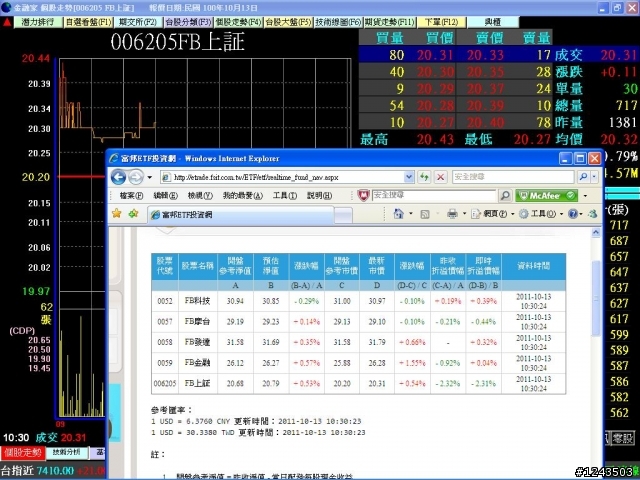
Task: Click the rightmost IE command bar icon
Action: pos(593,214)
